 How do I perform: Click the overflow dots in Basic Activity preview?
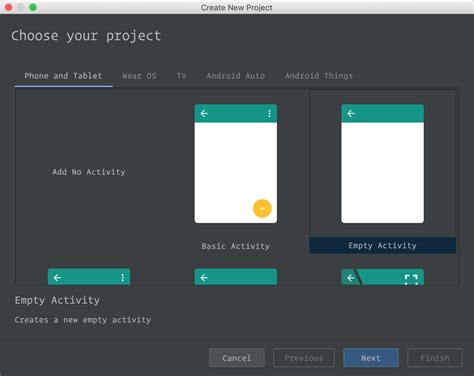(x=269, y=114)
